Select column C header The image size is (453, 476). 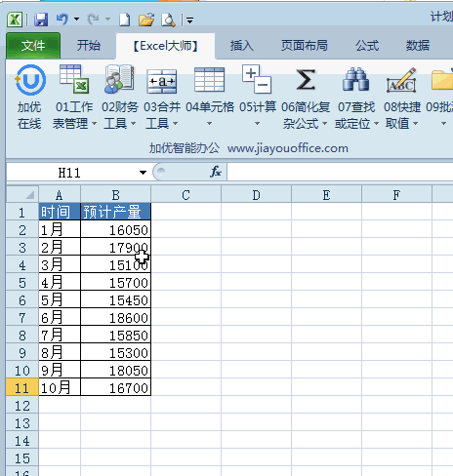pyautogui.click(x=185, y=195)
